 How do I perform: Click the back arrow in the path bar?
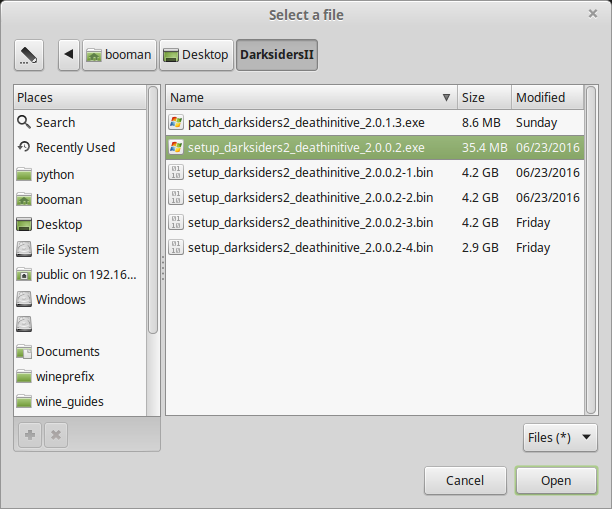(x=69, y=55)
